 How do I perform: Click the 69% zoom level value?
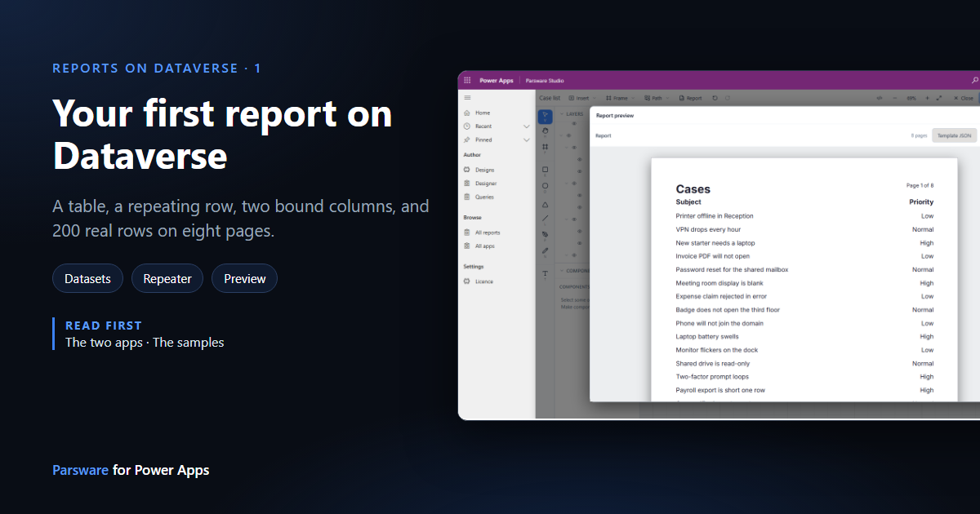[x=911, y=98]
